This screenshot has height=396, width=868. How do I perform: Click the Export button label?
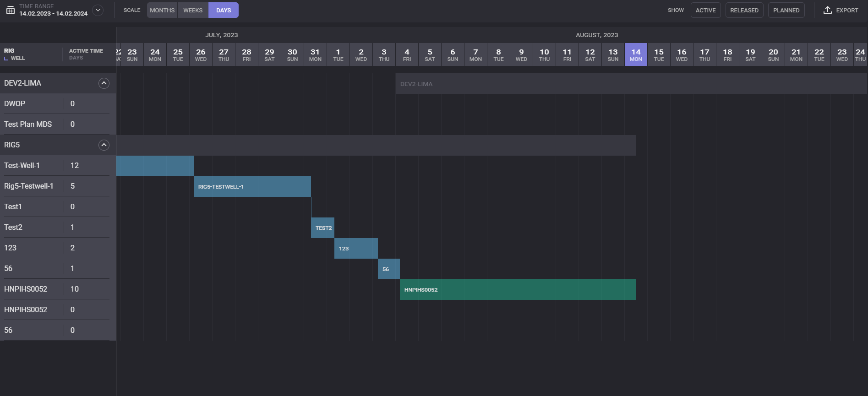tap(847, 10)
